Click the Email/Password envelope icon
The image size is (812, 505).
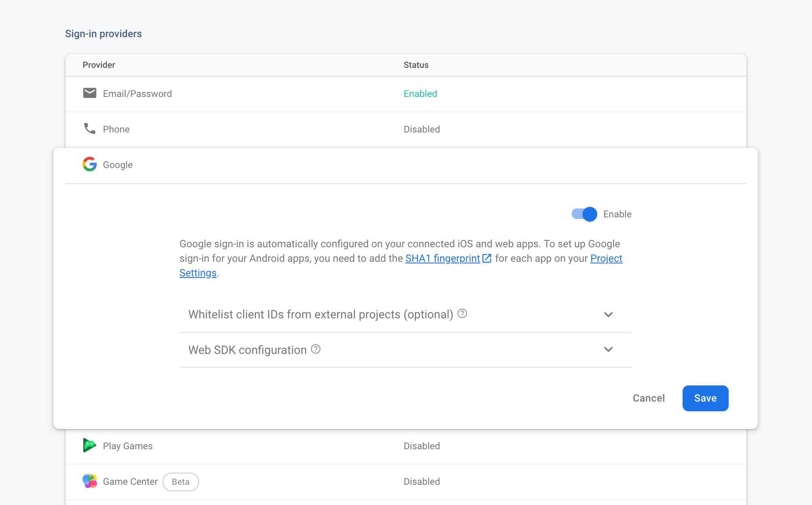click(89, 93)
